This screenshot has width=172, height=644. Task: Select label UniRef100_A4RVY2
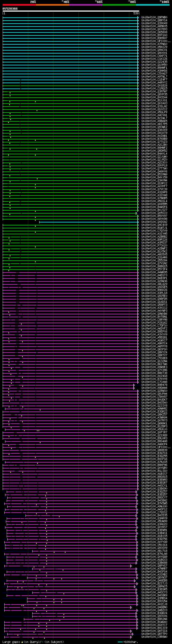[154, 83]
